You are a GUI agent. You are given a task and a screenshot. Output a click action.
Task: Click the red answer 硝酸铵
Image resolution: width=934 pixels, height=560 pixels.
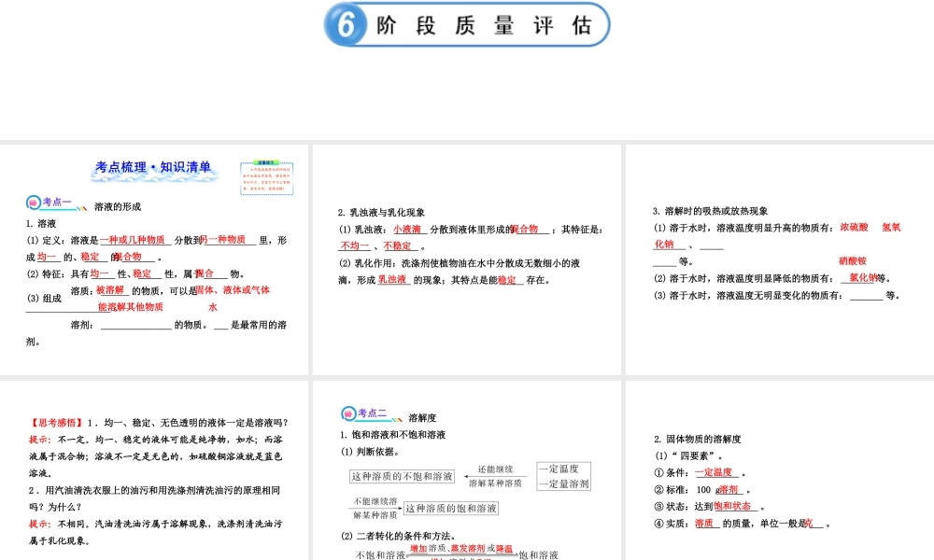[853, 260]
